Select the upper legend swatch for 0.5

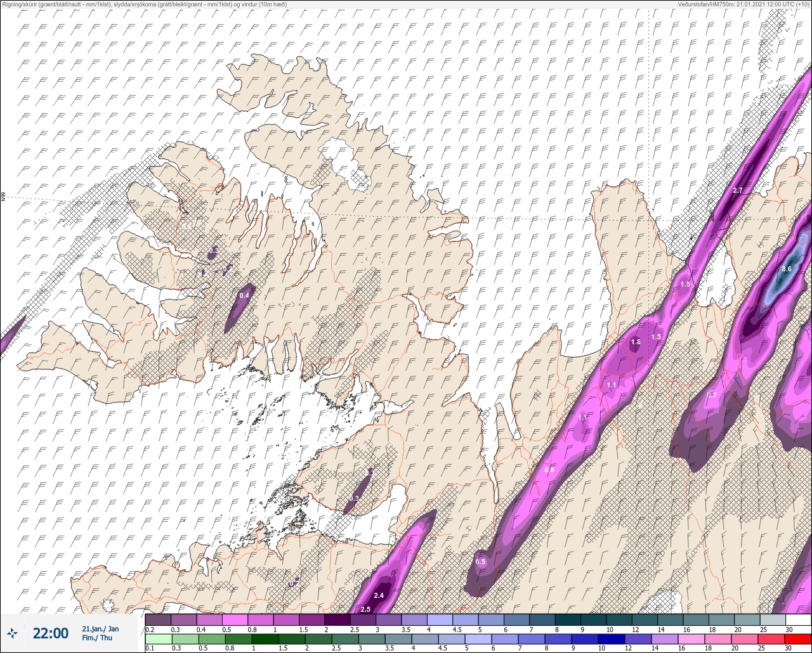(235, 619)
